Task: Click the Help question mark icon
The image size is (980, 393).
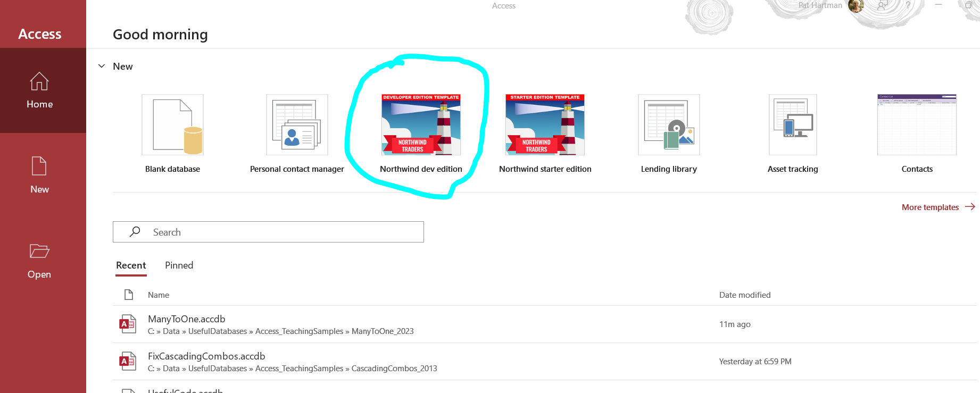Action: point(908,5)
